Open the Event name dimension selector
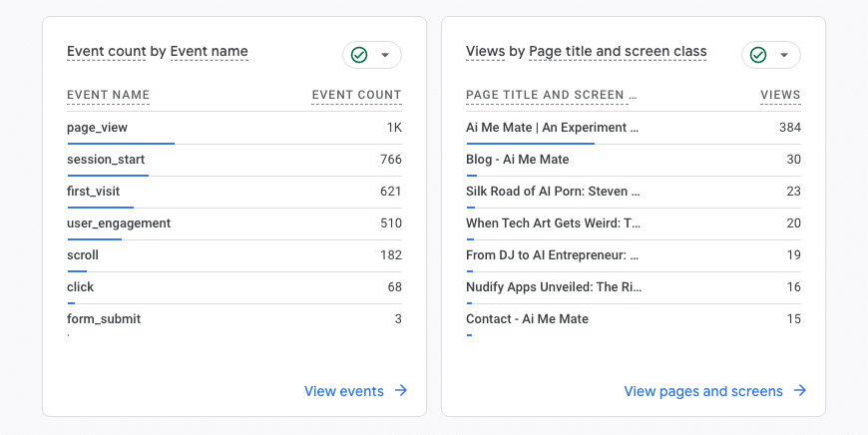The image size is (868, 435). [x=210, y=51]
